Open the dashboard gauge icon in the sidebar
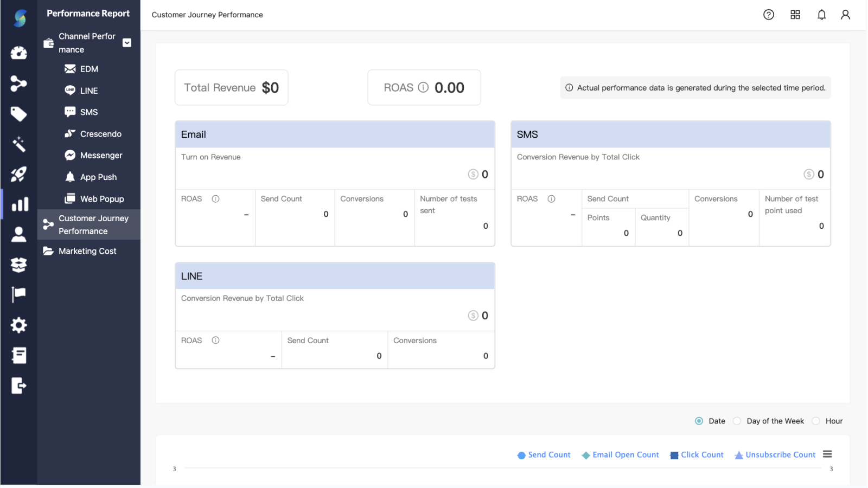This screenshot has height=488, width=868. click(x=19, y=53)
